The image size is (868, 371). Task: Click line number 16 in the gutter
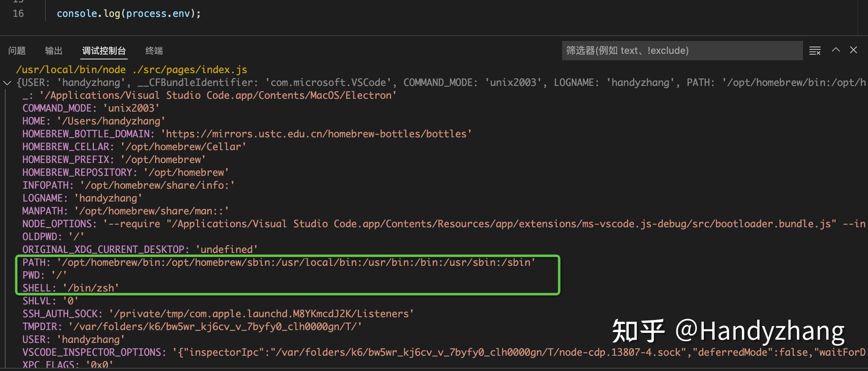point(18,14)
